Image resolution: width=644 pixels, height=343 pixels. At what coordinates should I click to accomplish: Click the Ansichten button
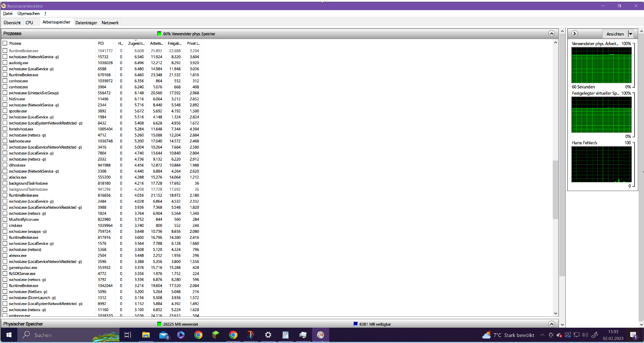click(615, 34)
